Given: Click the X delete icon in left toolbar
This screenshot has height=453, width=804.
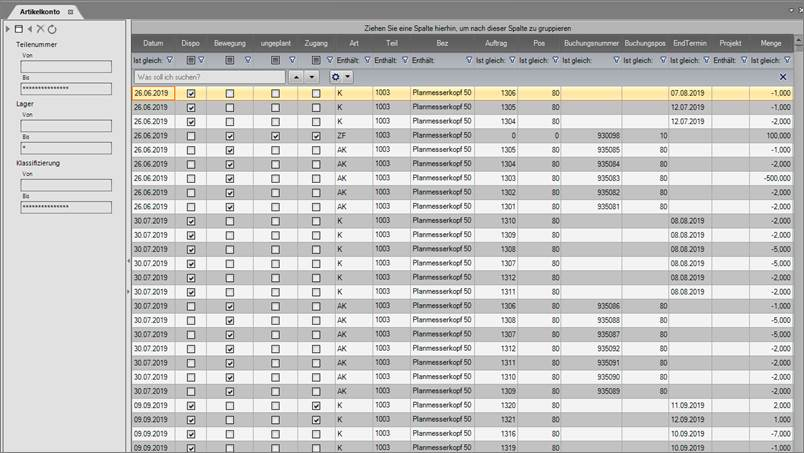Looking at the screenshot, I should (40, 29).
